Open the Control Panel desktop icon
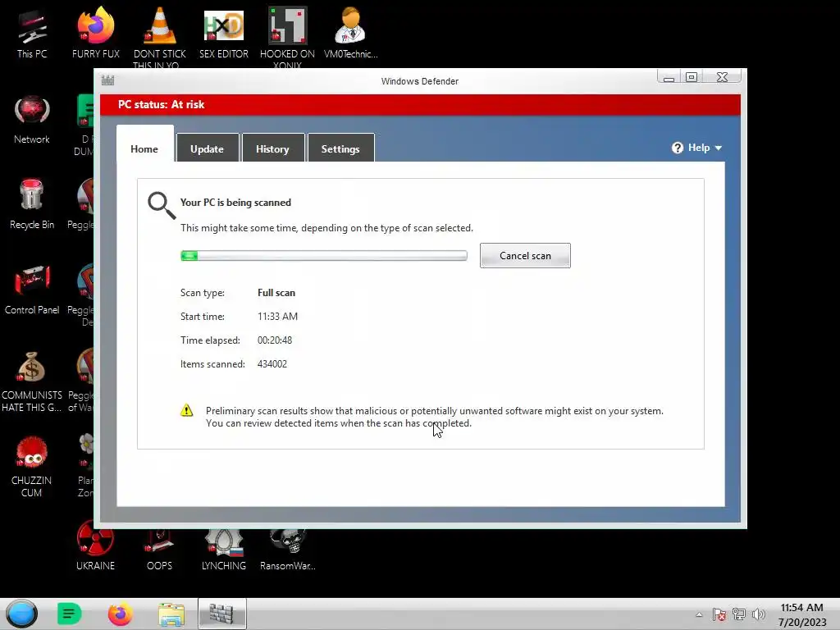Viewport: 840px width, 630px height. (32, 290)
